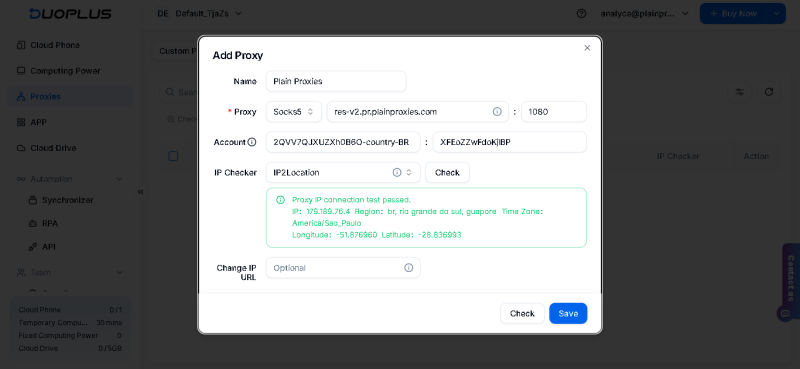This screenshot has width=800, height=369.
Task: Open the help question mark icon
Action: [x=581, y=14]
